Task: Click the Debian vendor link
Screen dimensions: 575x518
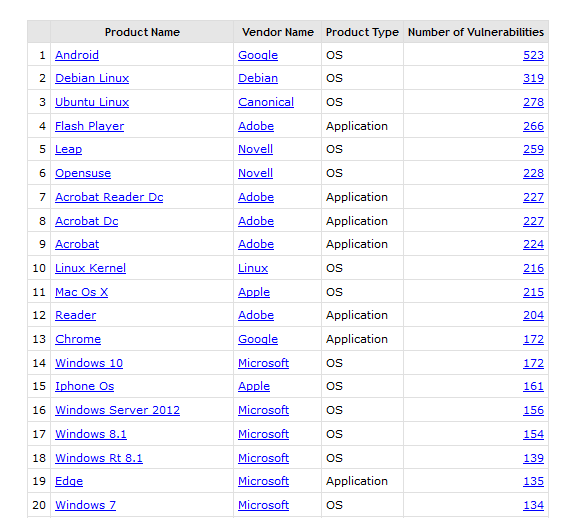Action: click(258, 78)
